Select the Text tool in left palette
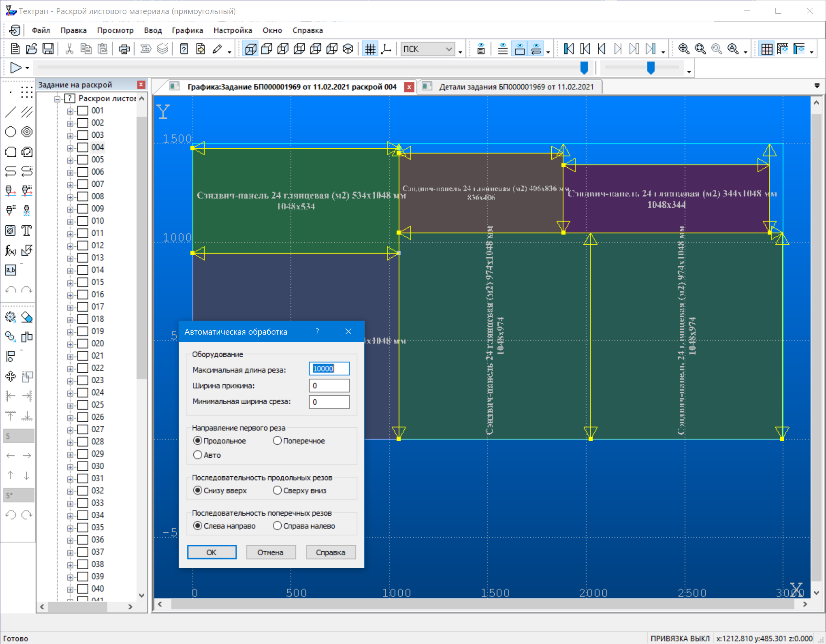The height and width of the screenshot is (644, 826). (26, 231)
